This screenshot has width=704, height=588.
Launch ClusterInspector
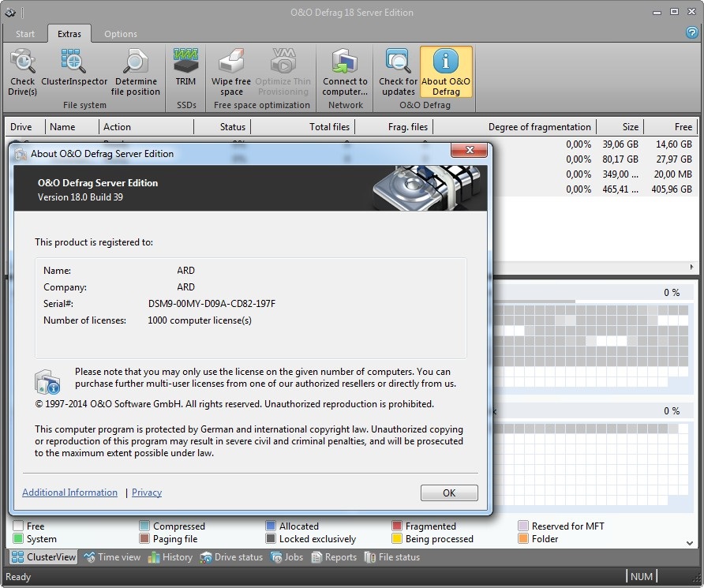click(74, 67)
